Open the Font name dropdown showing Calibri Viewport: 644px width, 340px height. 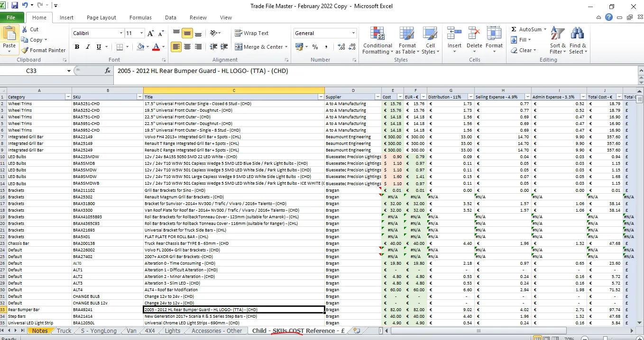click(121, 33)
